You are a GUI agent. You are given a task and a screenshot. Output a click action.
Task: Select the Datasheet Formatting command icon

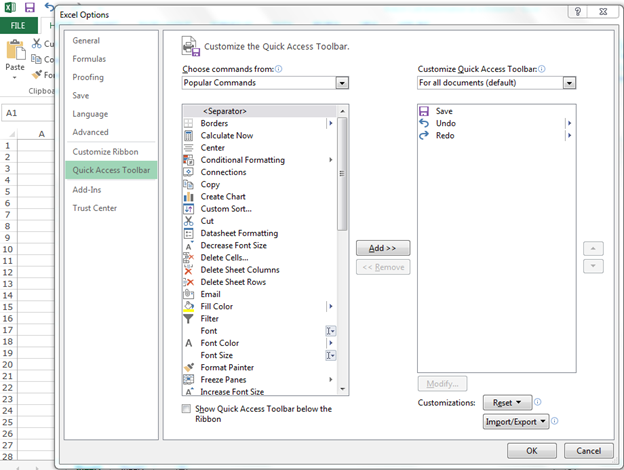[x=188, y=233]
